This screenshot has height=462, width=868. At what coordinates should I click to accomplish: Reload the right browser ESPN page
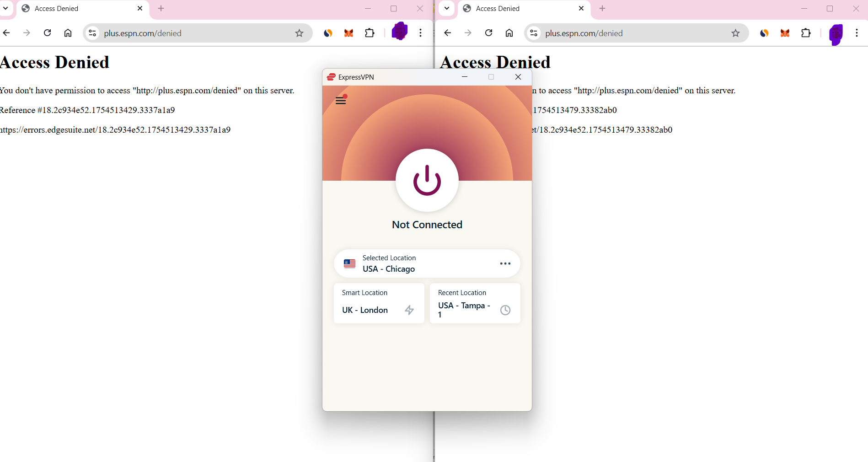click(x=488, y=33)
